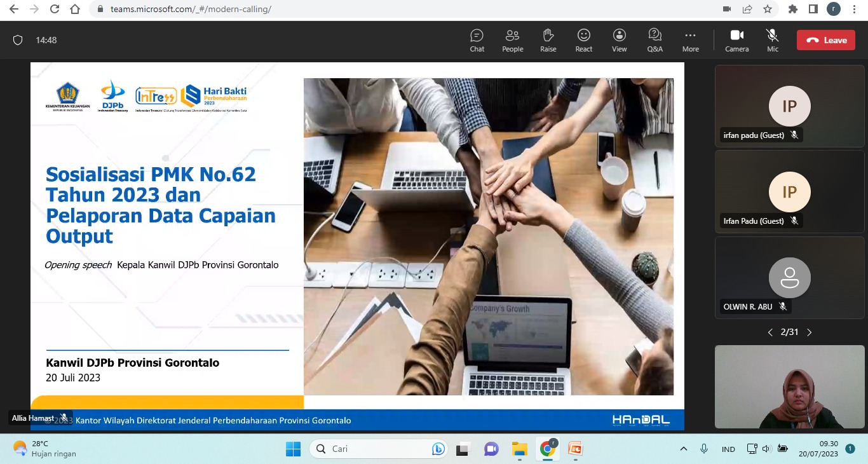Screen dimensions: 868x464
Task: Expand the More actions menu
Action: pyautogui.click(x=690, y=40)
